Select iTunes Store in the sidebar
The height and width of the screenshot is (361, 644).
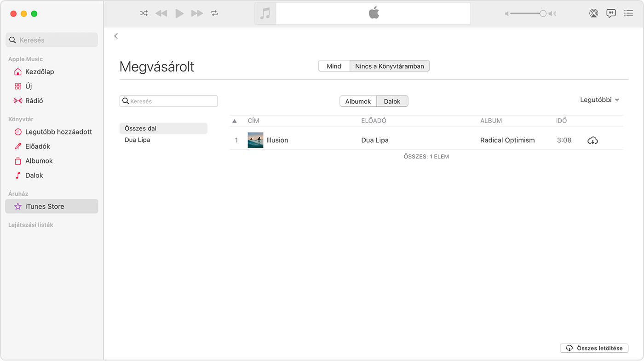[x=52, y=206]
